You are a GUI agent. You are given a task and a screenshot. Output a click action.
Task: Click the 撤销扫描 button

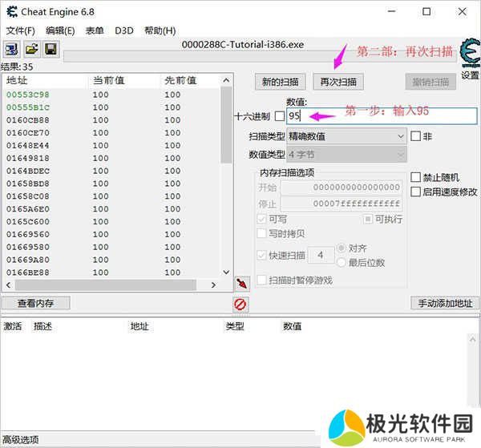pyautogui.click(x=430, y=82)
